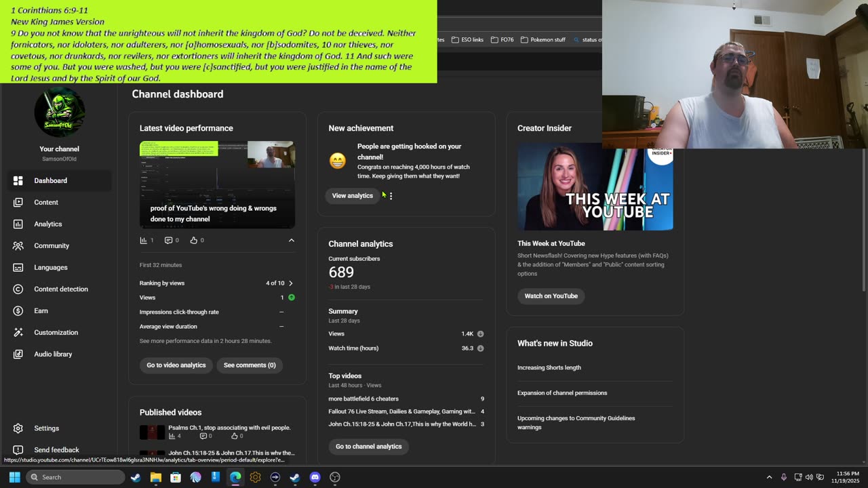The height and width of the screenshot is (488, 868).
Task: Open the Pokemon stuff bookmark folder
Action: tap(543, 40)
